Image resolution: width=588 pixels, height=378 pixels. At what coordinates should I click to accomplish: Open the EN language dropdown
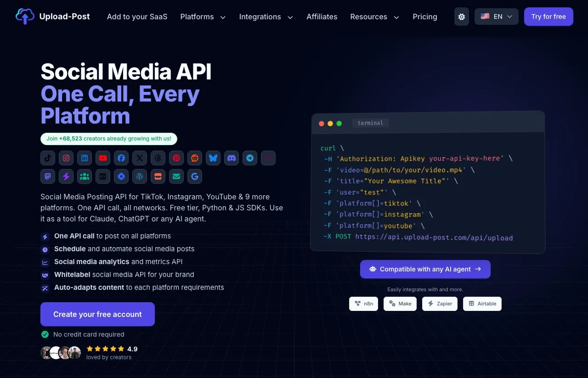click(x=497, y=17)
